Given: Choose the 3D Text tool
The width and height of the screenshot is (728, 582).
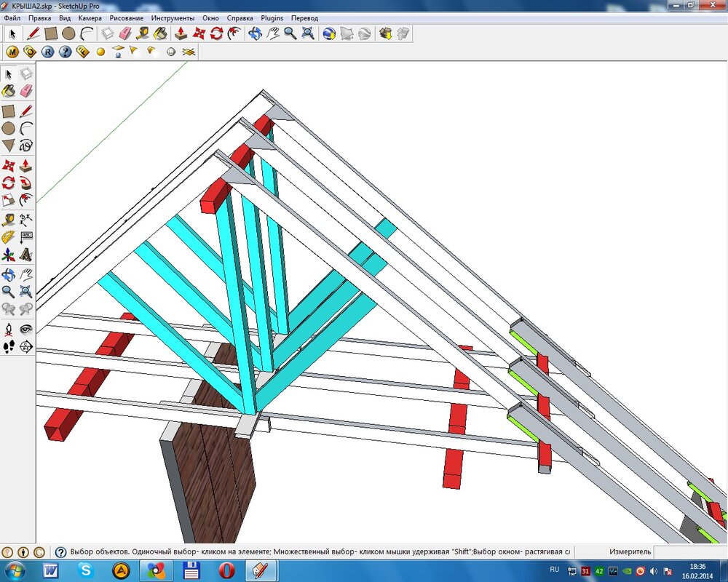Looking at the screenshot, I should pyautogui.click(x=25, y=255).
